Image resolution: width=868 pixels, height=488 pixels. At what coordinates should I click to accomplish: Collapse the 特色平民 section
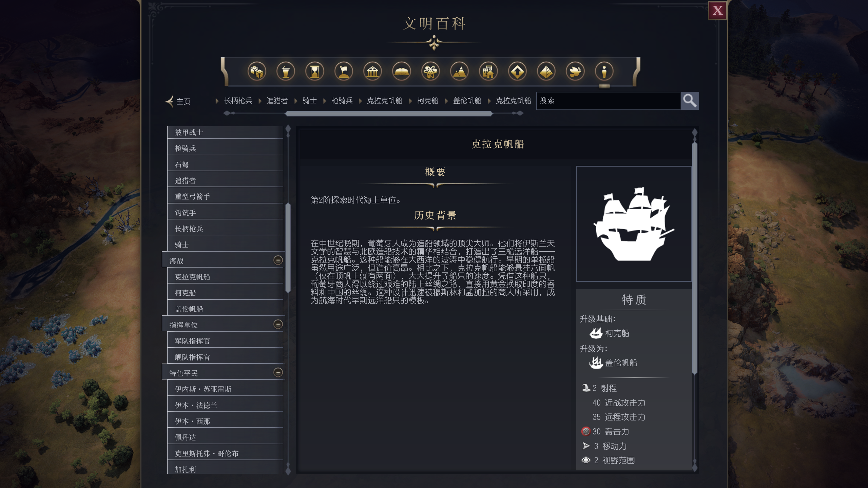278,372
